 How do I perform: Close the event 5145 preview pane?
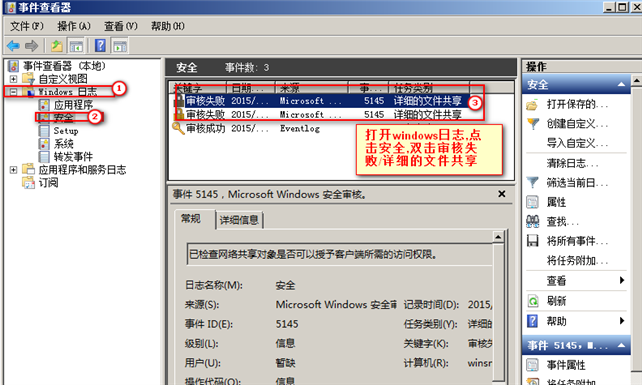(502, 194)
